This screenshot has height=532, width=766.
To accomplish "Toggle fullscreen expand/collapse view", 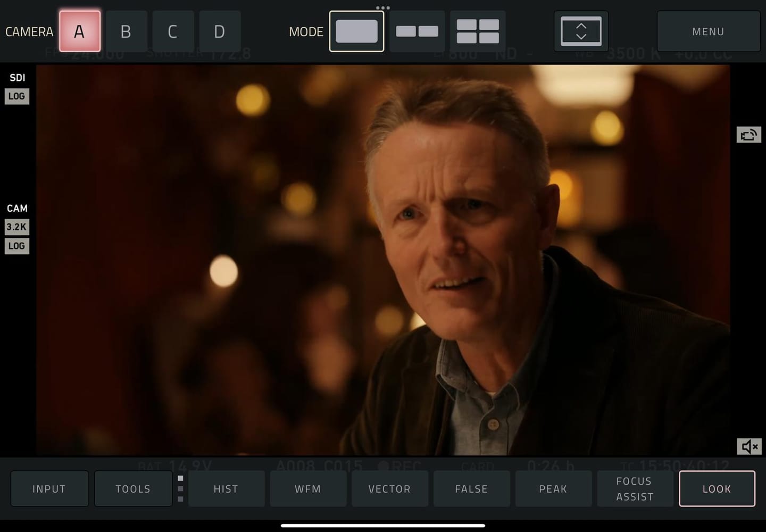I will 581,31.
